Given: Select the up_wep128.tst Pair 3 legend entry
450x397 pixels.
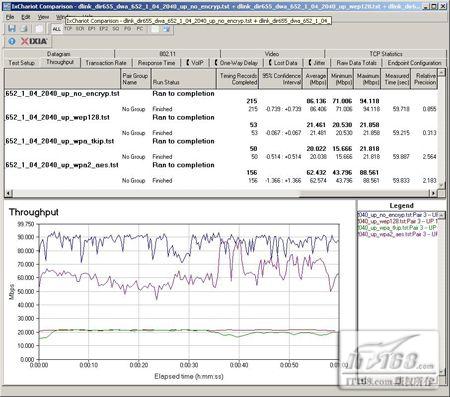Looking at the screenshot, I should click(x=397, y=221).
